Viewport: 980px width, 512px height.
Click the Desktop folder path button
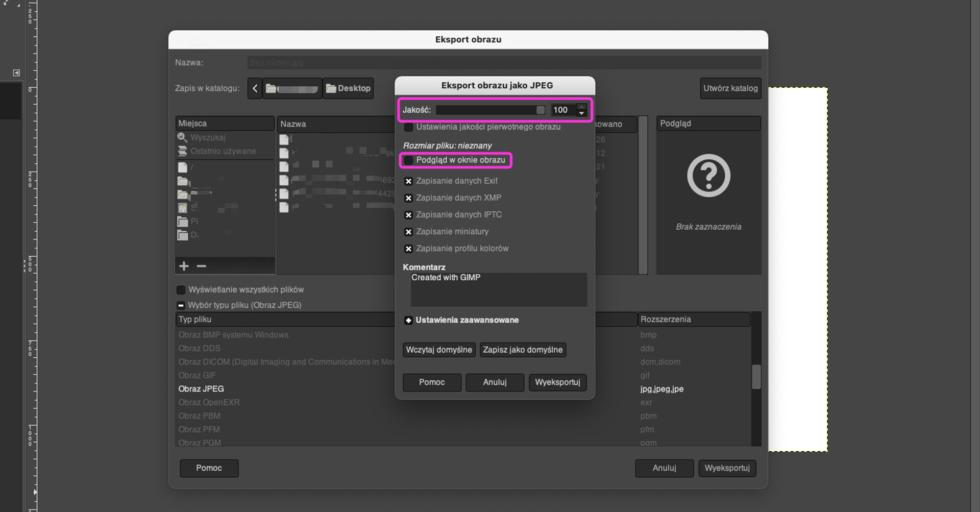point(348,88)
